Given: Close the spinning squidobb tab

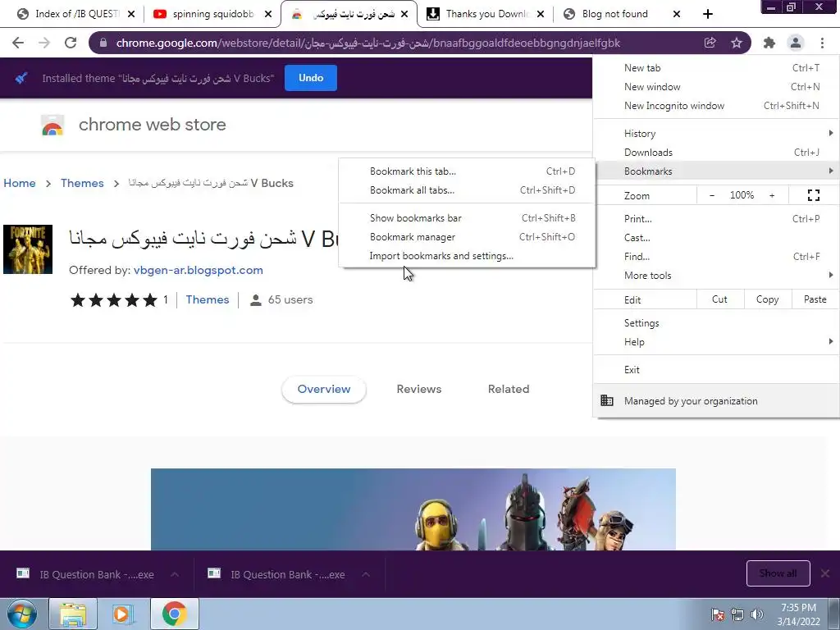Looking at the screenshot, I should (268, 14).
